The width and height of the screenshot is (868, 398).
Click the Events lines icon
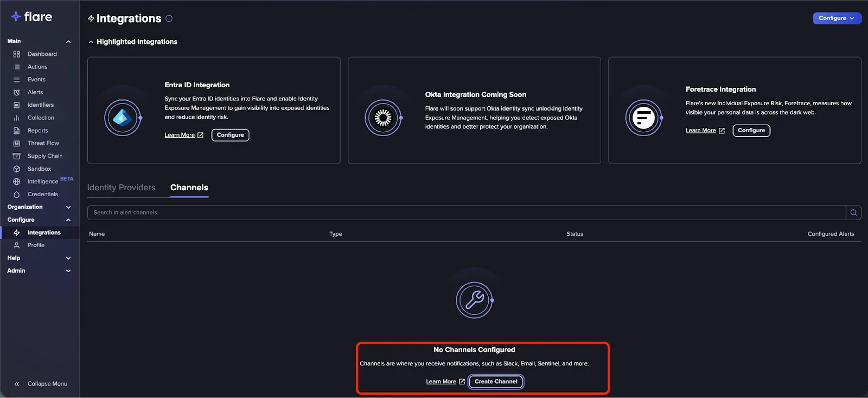17,80
